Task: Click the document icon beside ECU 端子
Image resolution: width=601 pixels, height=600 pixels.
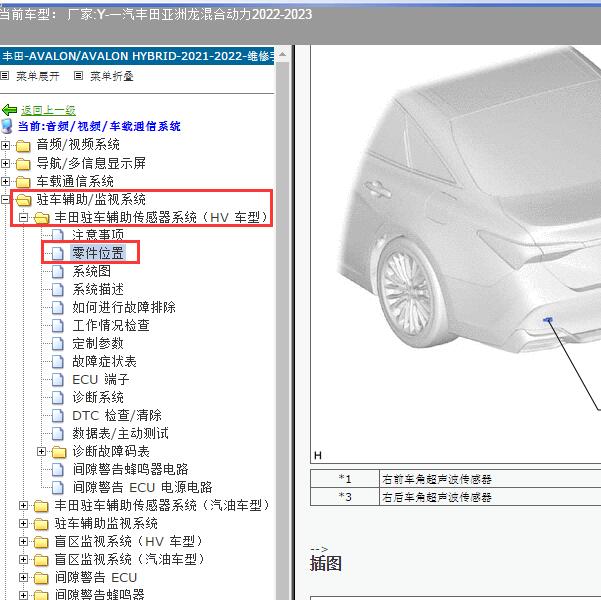Action: 57,380
